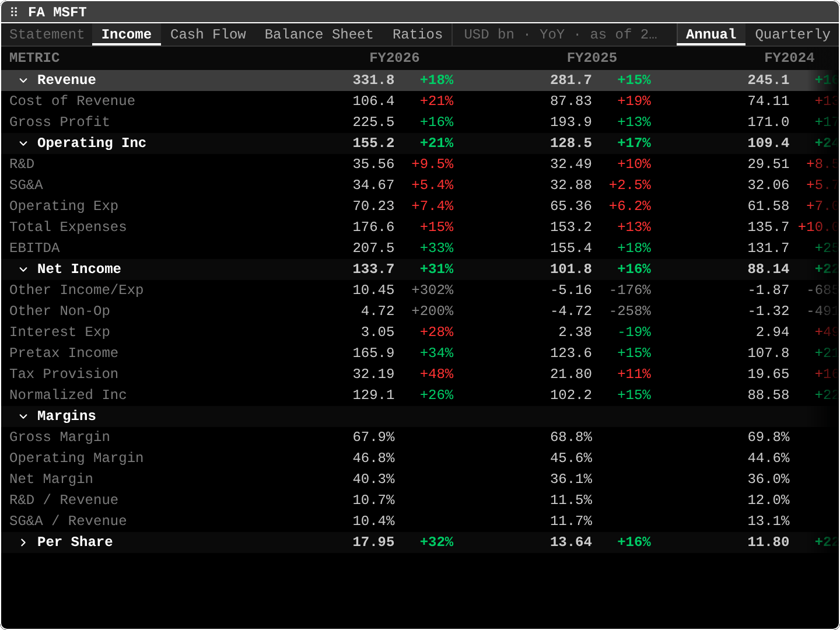Collapse the Revenue section chevron
The width and height of the screenshot is (840, 630).
click(23, 80)
